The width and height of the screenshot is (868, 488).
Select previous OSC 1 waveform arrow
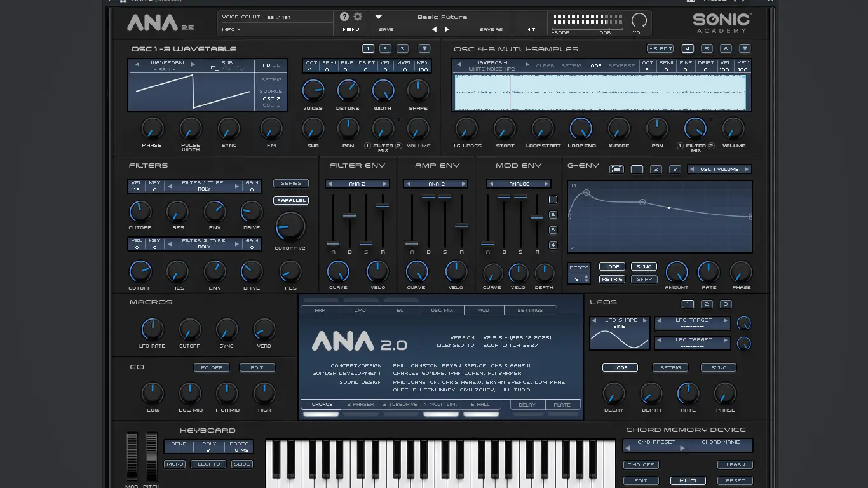point(137,64)
